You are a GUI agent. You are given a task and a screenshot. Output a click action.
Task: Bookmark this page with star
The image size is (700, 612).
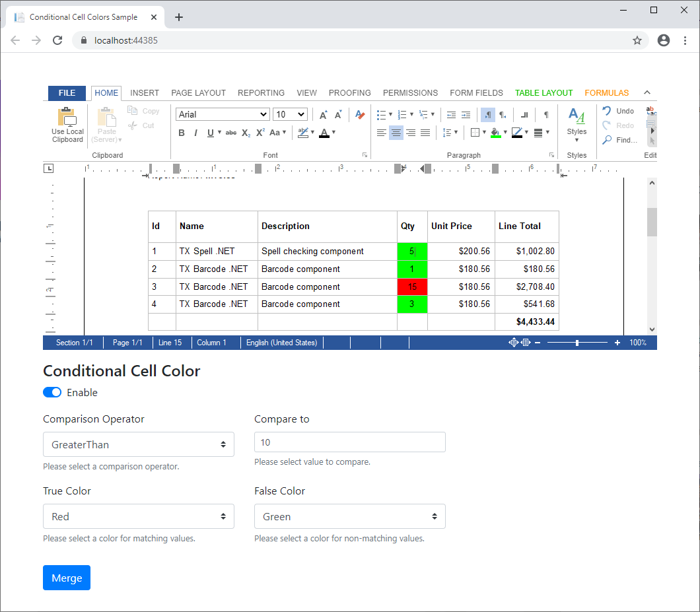[x=637, y=41]
